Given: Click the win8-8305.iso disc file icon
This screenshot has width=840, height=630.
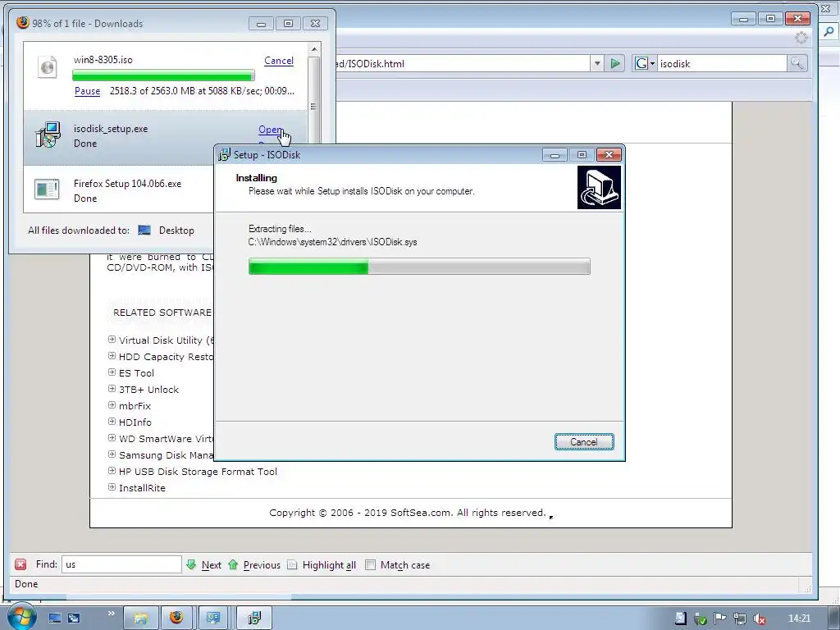Looking at the screenshot, I should pyautogui.click(x=47, y=67).
